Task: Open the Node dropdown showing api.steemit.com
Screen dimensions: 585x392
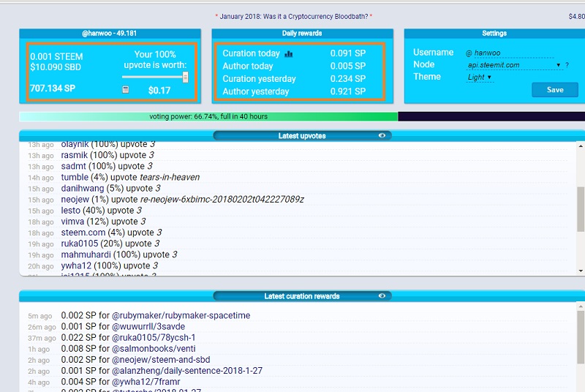Action: coord(514,65)
